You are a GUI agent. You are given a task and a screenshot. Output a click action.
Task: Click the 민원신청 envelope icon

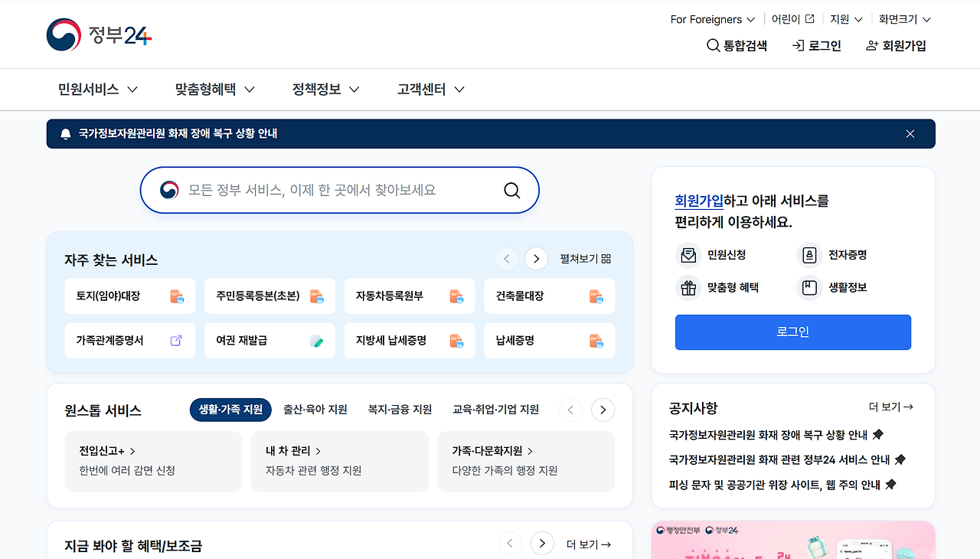click(x=688, y=255)
